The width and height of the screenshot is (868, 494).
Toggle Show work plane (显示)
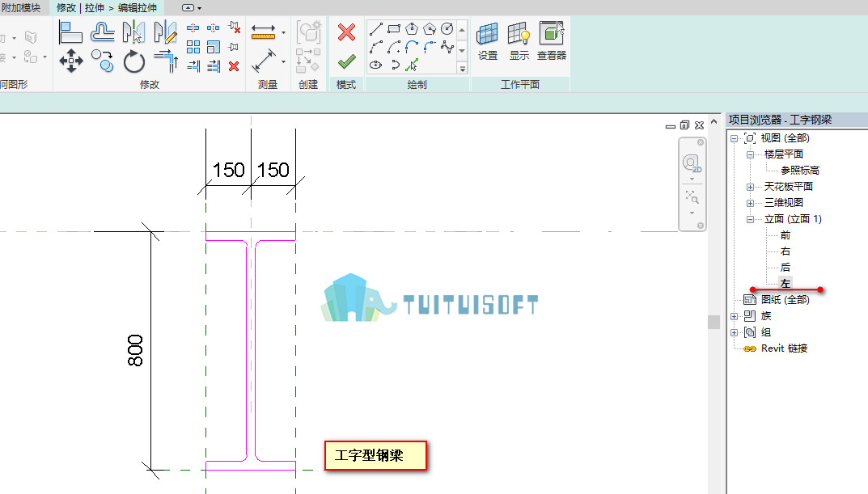pos(519,41)
